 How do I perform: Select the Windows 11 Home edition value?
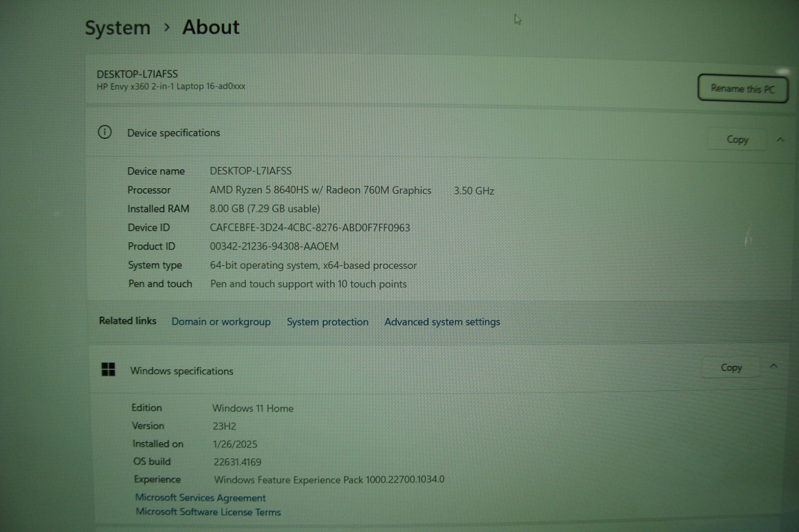point(253,408)
